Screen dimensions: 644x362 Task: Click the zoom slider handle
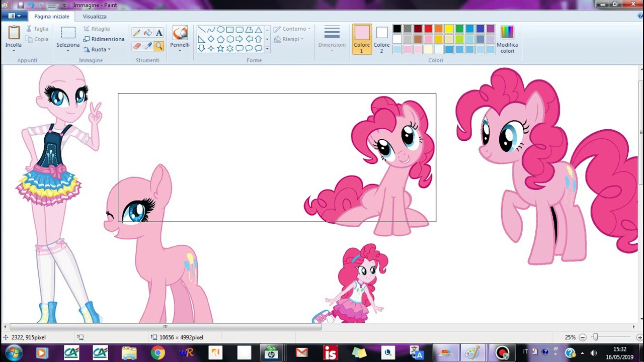pyautogui.click(x=595, y=337)
